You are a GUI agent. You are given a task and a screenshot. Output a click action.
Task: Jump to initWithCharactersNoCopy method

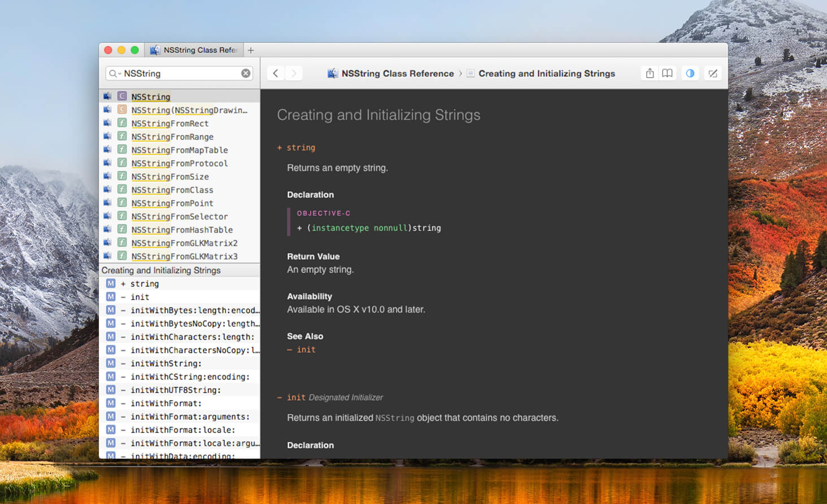click(x=180, y=350)
